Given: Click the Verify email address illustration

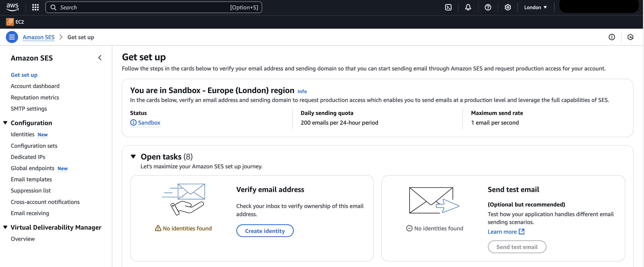Looking at the screenshot, I should click(183, 199).
